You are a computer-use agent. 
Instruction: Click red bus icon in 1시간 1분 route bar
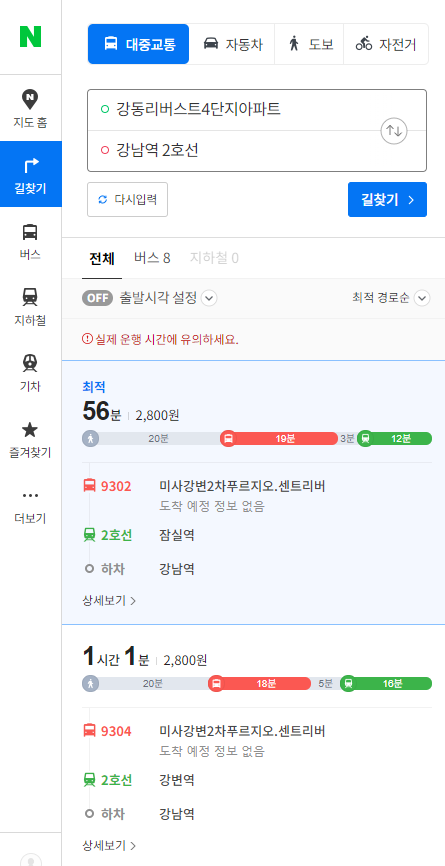tap(216, 684)
